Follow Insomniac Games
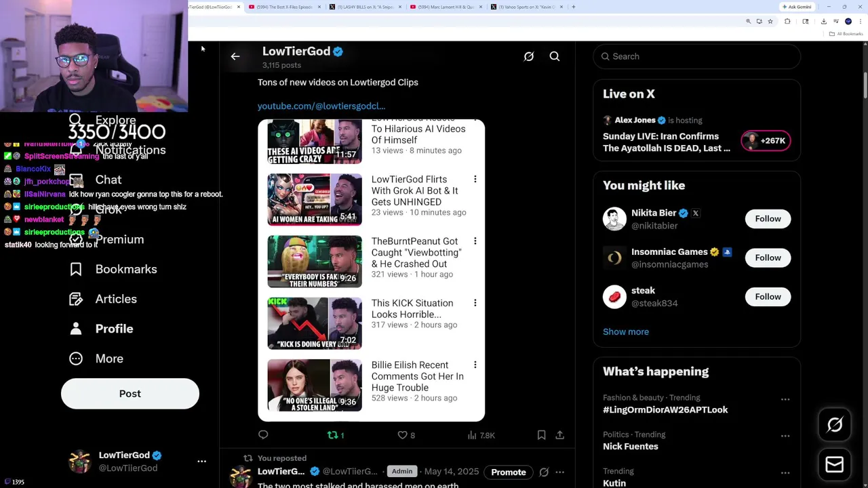Viewport: 868px width, 488px height. [x=768, y=258]
